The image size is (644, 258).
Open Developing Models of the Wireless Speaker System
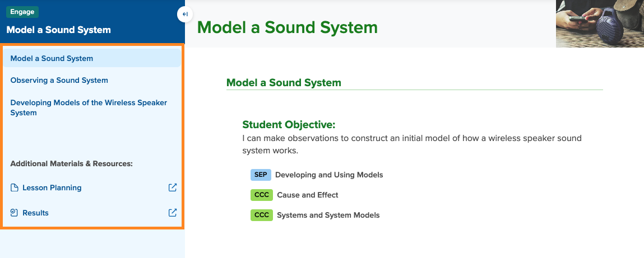pos(89,107)
